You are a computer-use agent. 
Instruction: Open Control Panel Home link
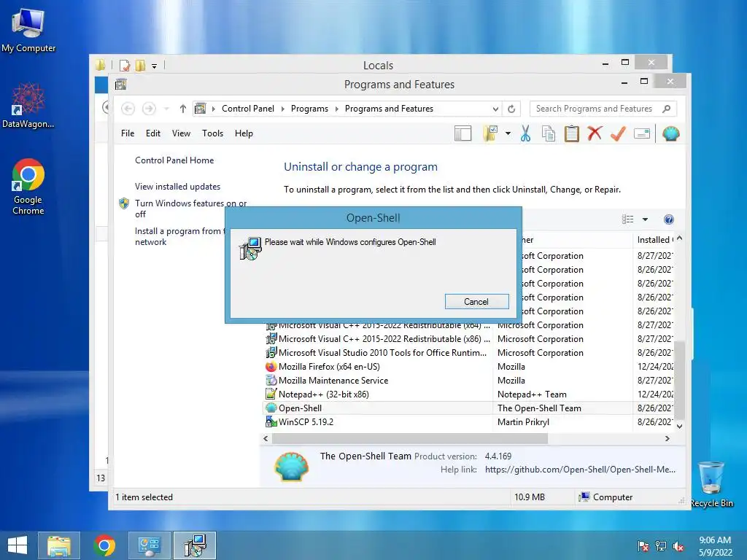174,160
